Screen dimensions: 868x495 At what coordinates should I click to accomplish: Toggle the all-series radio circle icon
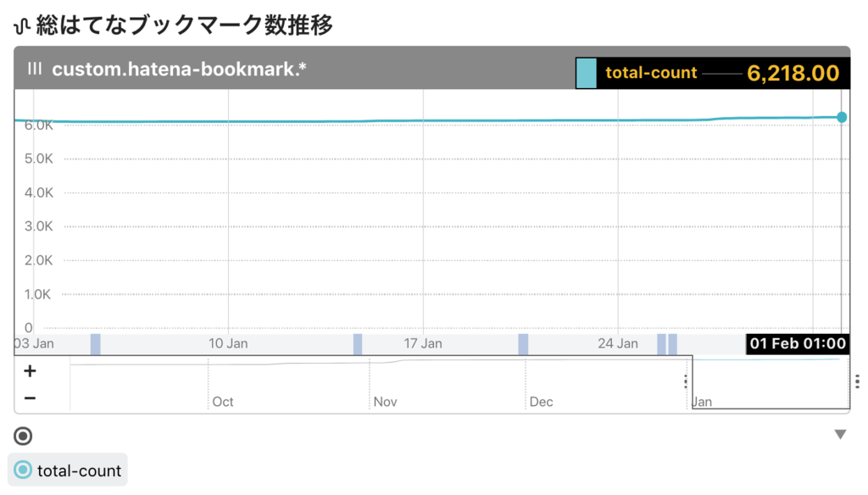pos(23,437)
